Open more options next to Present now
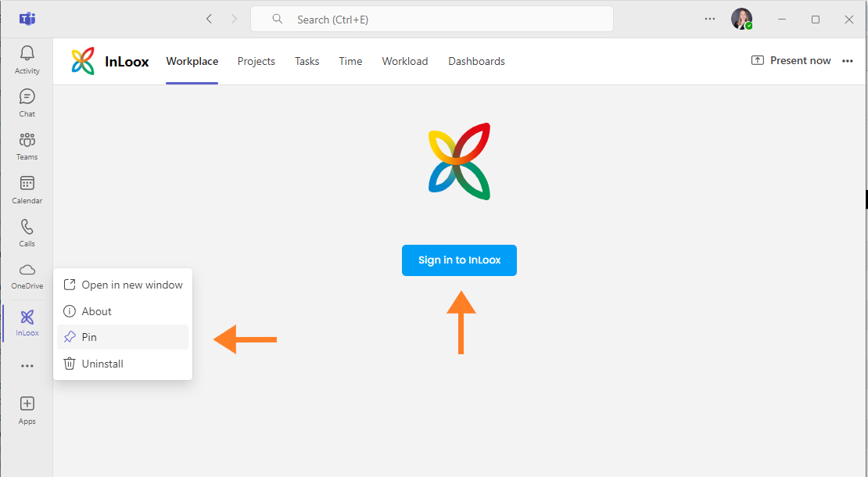 coord(848,60)
